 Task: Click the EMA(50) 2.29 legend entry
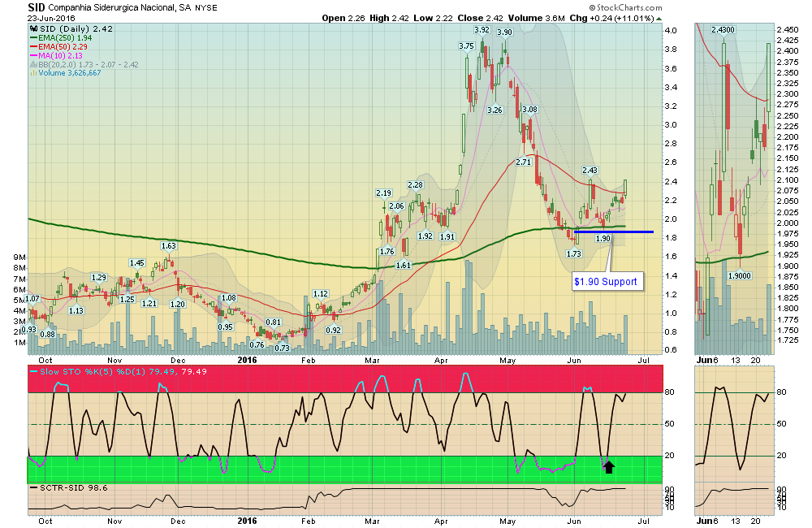[58, 46]
